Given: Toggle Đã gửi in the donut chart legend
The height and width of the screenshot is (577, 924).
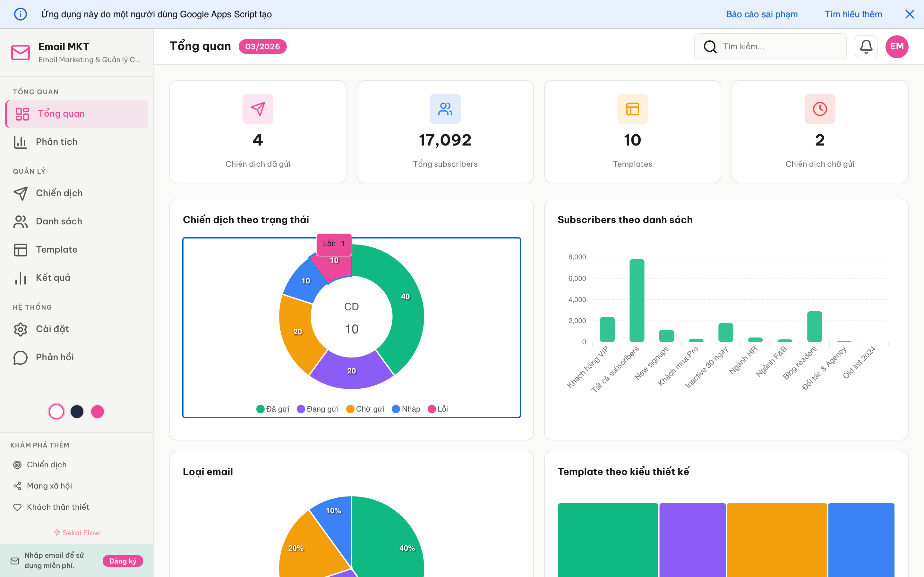Looking at the screenshot, I should coord(273,409).
